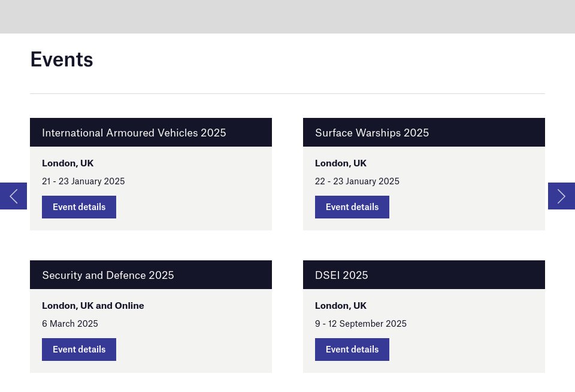Select the previous events chevron

click(13, 196)
